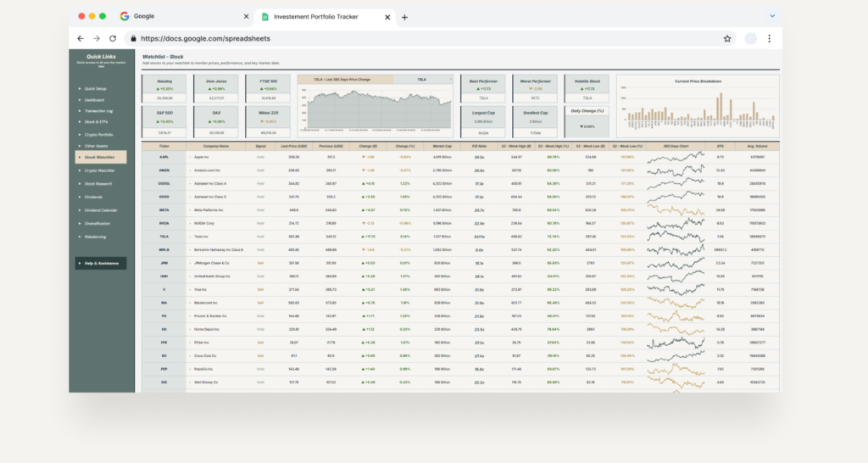
Task: Open the Other Assets link
Action: [x=96, y=146]
